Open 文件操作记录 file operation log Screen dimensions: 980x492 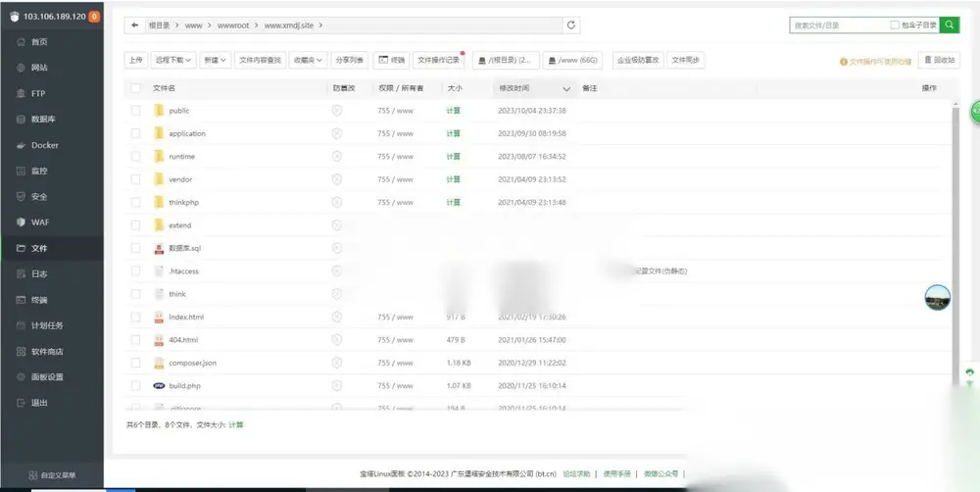click(438, 60)
